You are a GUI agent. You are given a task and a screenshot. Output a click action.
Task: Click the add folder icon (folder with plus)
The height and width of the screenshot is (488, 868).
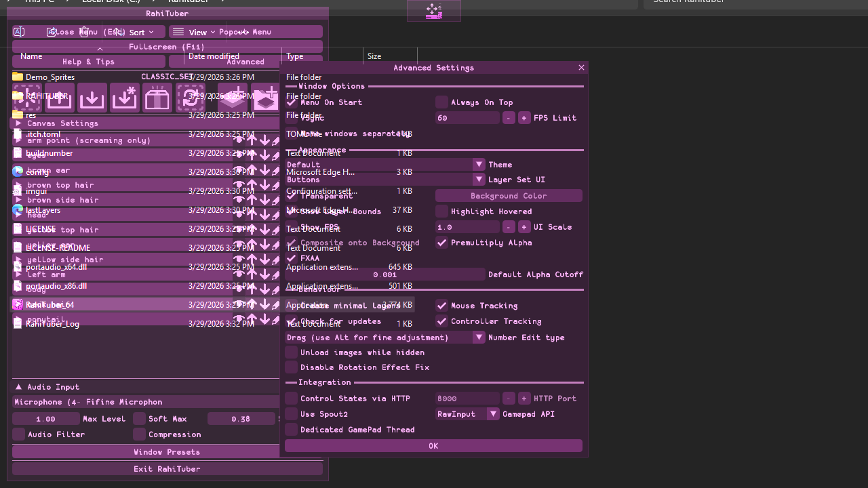click(x=266, y=98)
